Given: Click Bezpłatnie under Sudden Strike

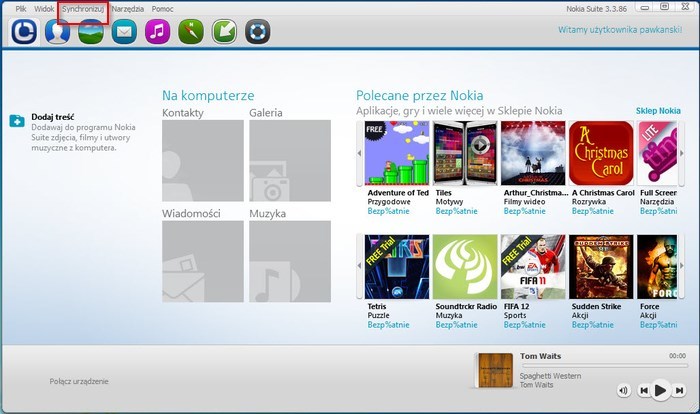Looking at the screenshot, I should tap(592, 325).
